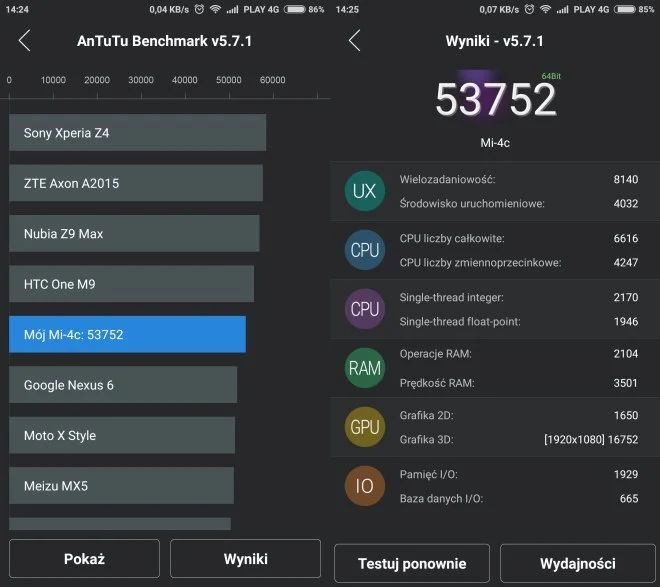Screen dimensions: 660x587
Task: Select the Google Nexus 6 bar
Action: [x=123, y=385]
